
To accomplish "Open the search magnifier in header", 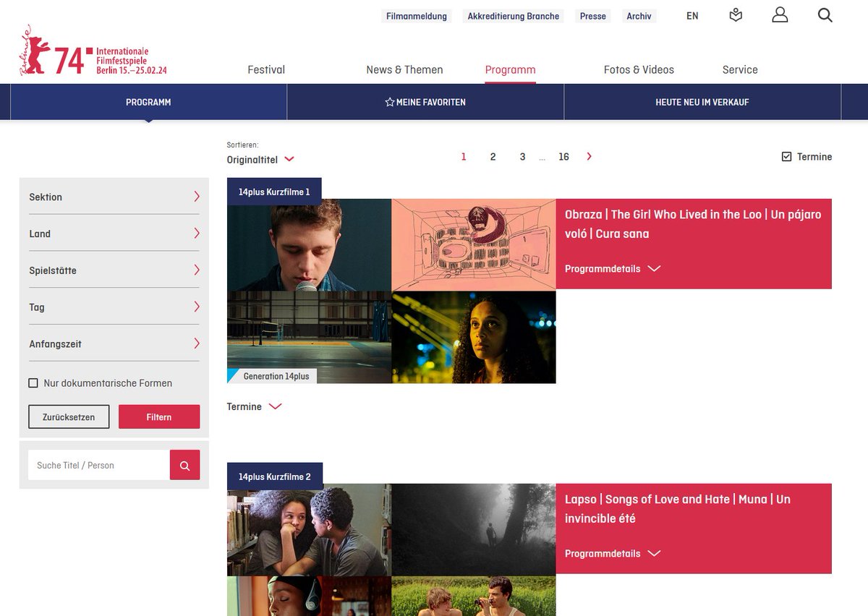I will coord(825,15).
